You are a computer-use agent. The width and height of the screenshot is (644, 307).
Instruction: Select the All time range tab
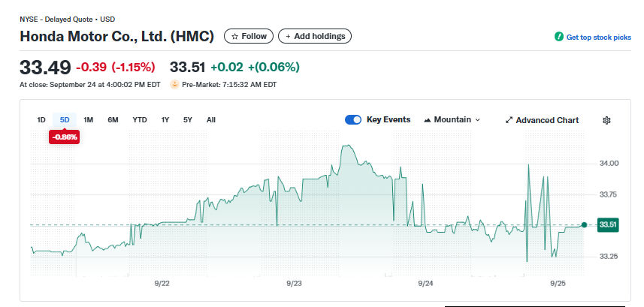[211, 120]
